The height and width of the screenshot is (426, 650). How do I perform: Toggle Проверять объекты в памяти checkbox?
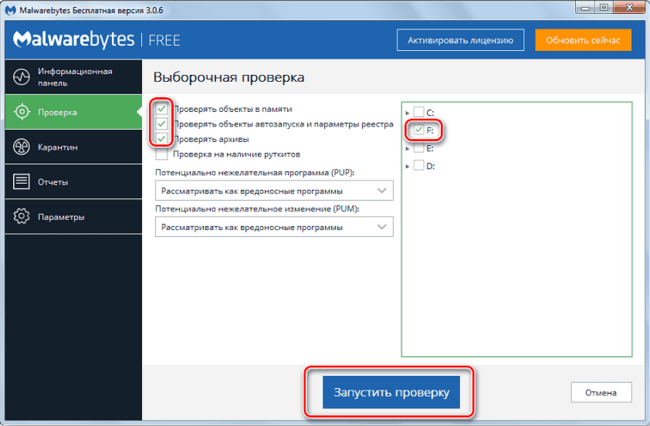click(x=162, y=109)
